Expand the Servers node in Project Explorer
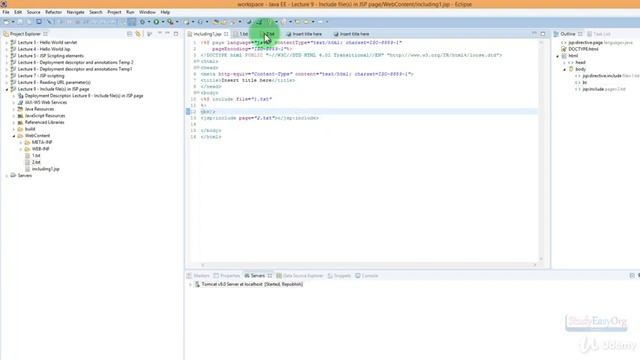The image size is (640, 360). point(7,176)
